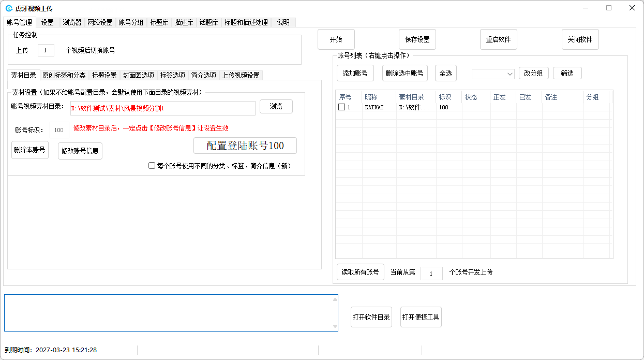Open the 网络设置 tab

point(100,22)
